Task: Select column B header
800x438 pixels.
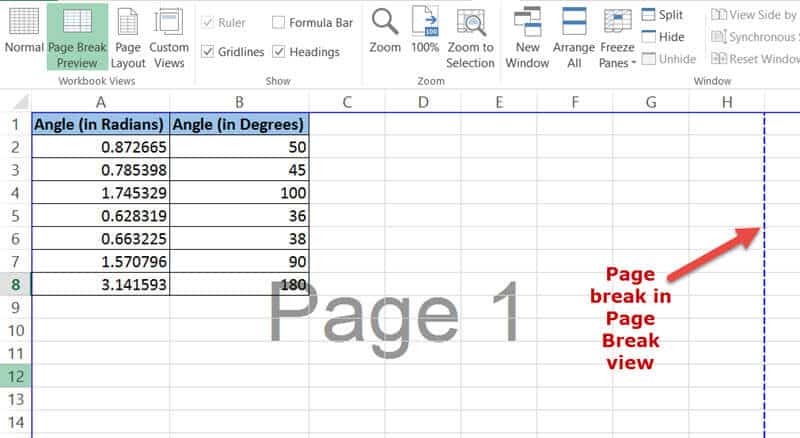Action: point(239,102)
